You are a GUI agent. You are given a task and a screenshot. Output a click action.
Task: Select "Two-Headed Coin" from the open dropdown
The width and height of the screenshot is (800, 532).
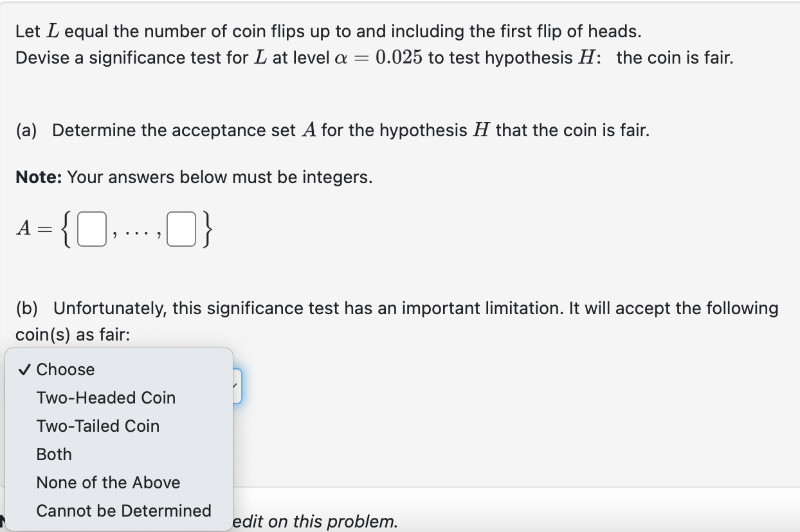tap(105, 397)
